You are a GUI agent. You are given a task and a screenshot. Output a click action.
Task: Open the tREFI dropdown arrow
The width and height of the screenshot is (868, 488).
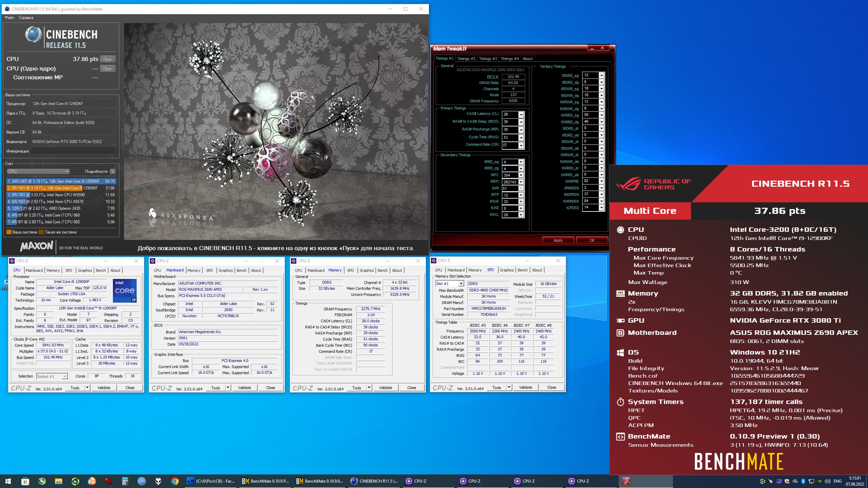(521, 182)
